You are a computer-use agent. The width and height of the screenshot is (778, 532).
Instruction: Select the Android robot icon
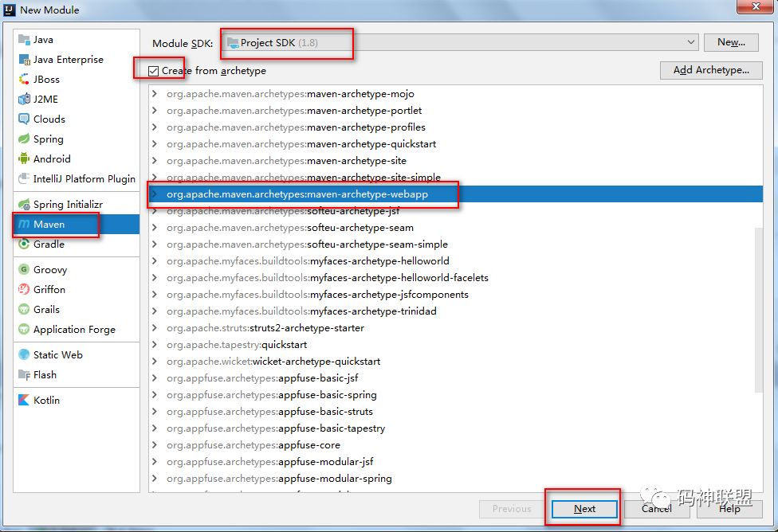point(24,158)
